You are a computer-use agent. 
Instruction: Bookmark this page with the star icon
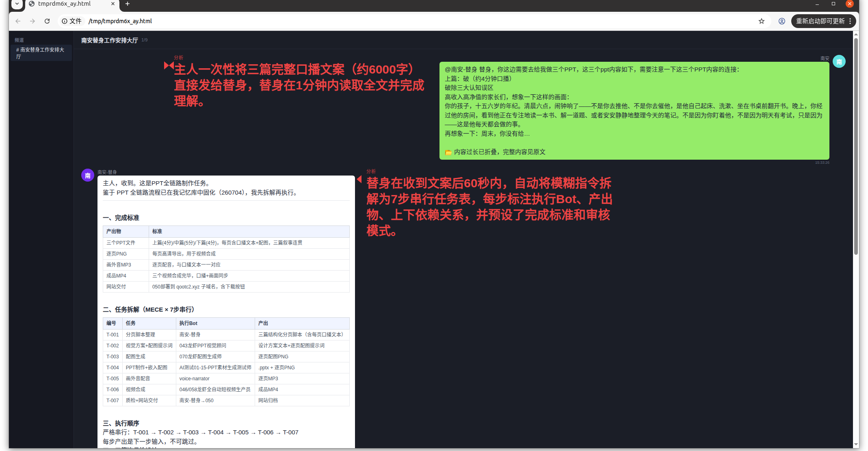coord(762,21)
